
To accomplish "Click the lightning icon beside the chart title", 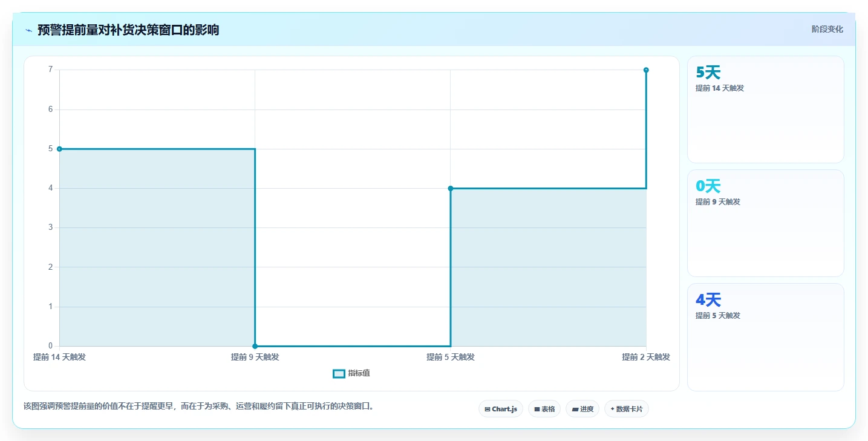I will click(x=28, y=30).
